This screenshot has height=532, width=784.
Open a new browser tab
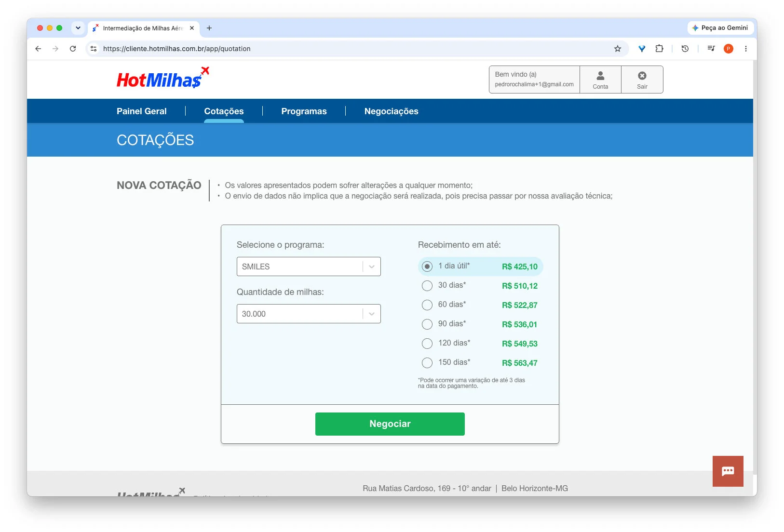coord(209,28)
